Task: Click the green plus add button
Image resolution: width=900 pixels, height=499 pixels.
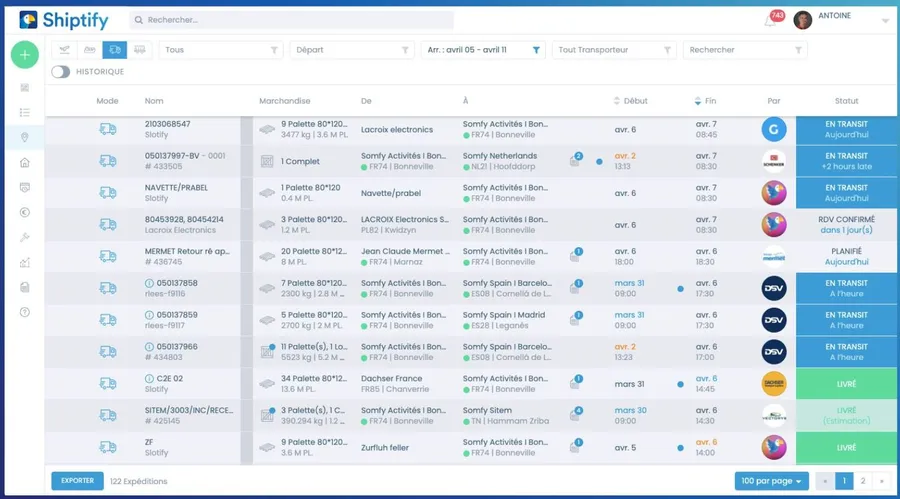Action: coord(25,55)
